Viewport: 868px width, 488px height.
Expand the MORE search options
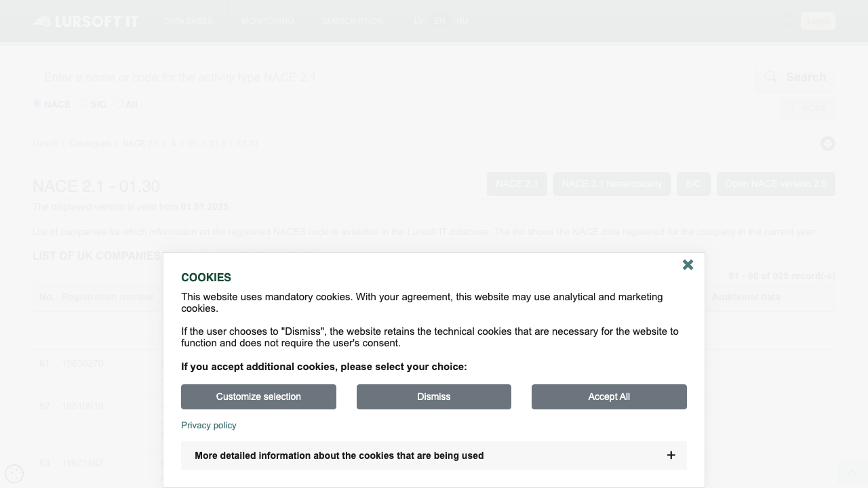pos(807,108)
